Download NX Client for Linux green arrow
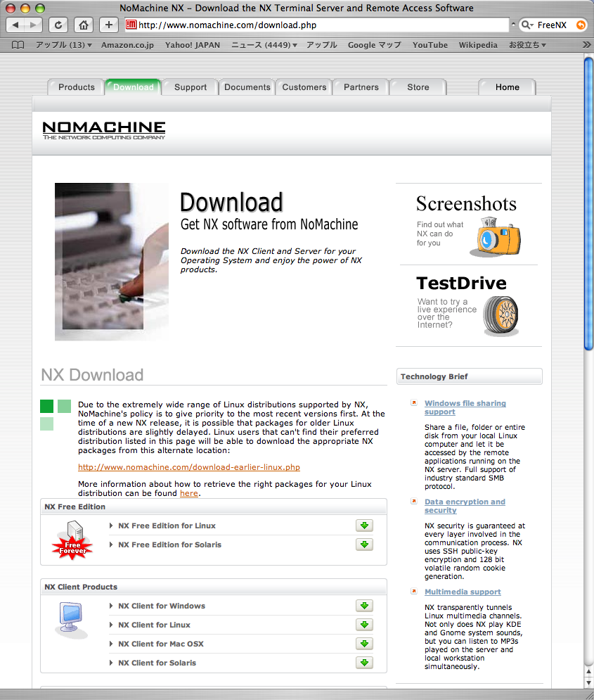The height and width of the screenshot is (700, 594). point(364,625)
